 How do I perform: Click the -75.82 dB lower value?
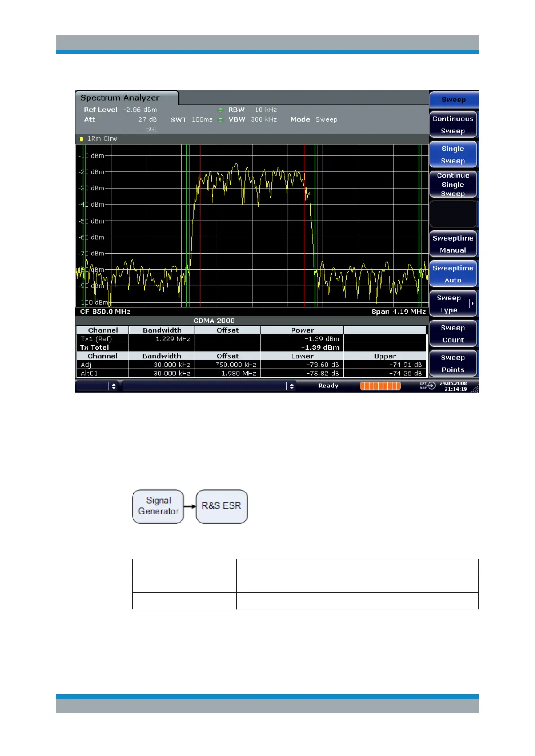click(323, 374)
